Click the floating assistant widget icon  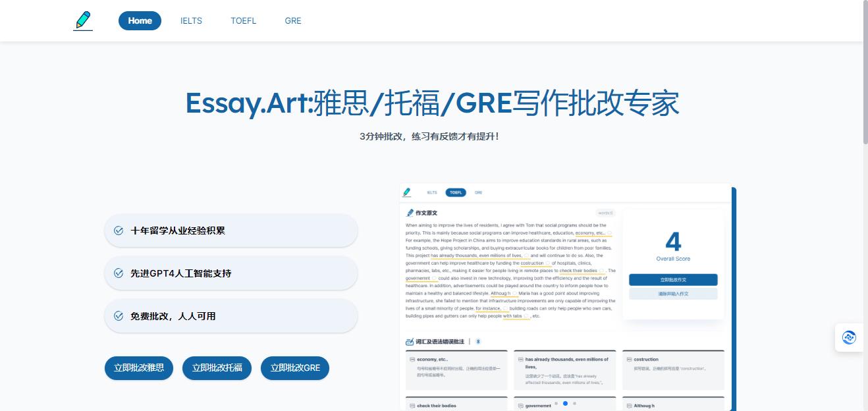[849, 337]
